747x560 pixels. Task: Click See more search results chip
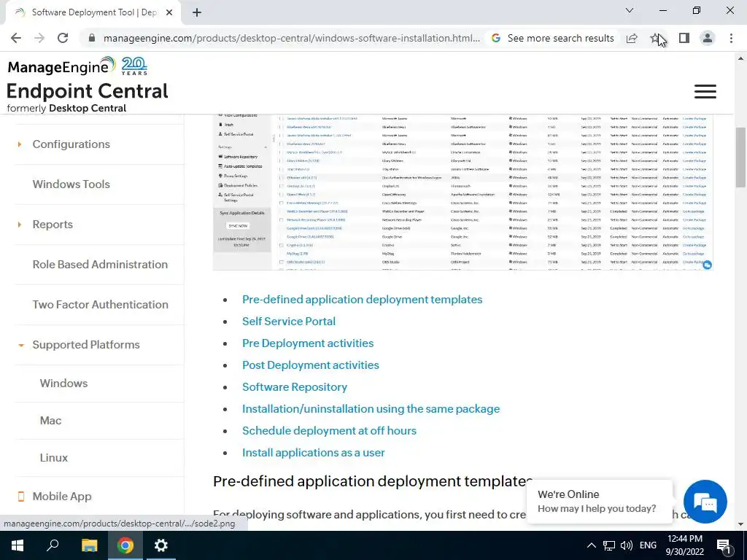pos(553,38)
